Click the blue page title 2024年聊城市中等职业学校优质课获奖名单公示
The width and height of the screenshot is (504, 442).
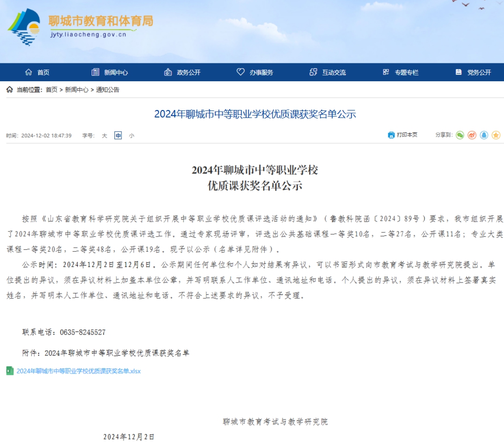tap(255, 114)
